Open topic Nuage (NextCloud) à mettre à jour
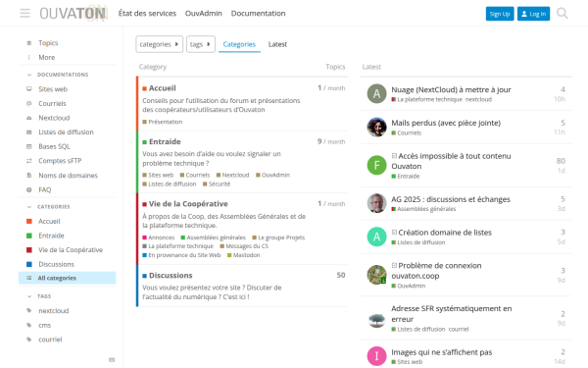Image resolution: width=588 pixels, height=368 pixels. [451, 89]
